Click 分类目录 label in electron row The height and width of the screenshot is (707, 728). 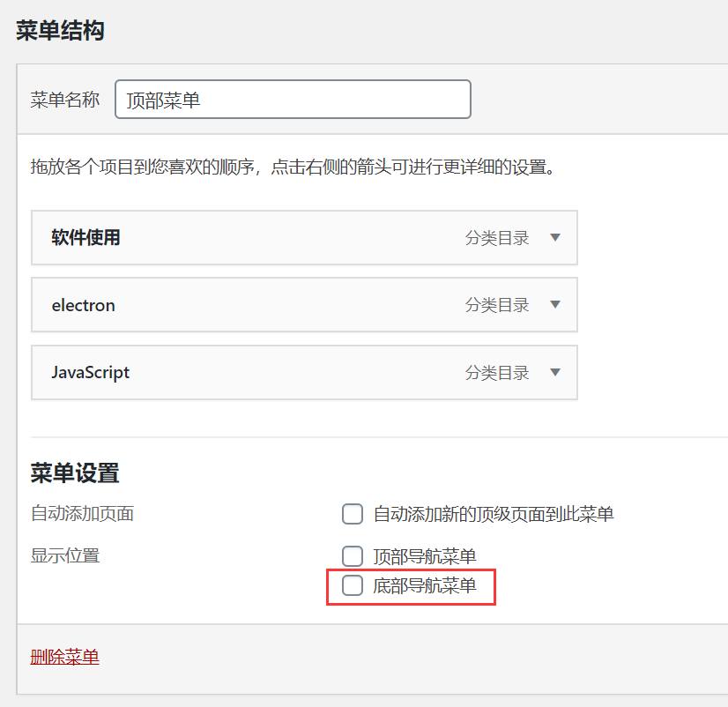[497, 305]
